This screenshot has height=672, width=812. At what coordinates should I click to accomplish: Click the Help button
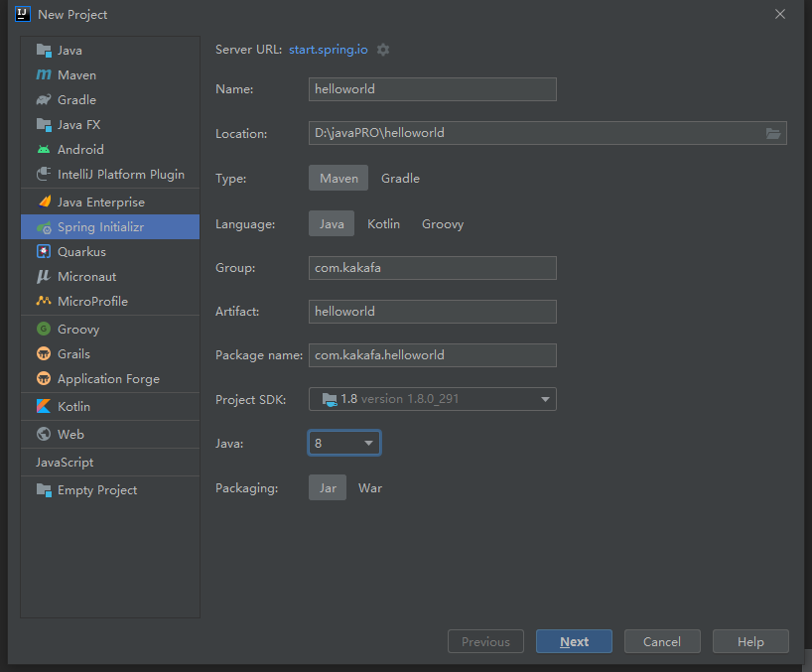click(750, 641)
